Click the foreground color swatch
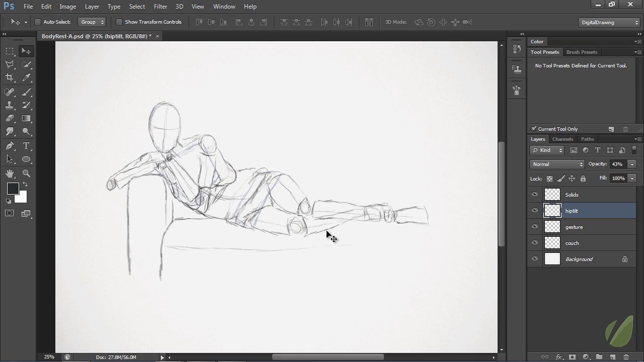Image resolution: width=644 pixels, height=362 pixels. click(13, 189)
